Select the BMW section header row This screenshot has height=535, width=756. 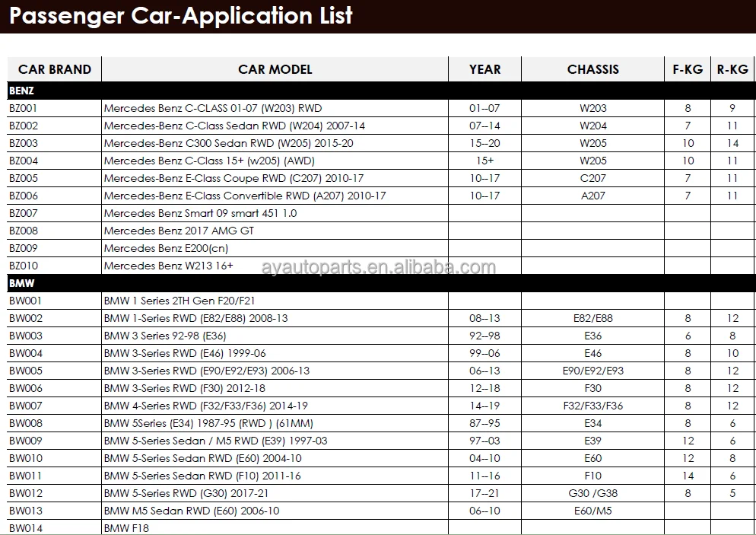382,283
